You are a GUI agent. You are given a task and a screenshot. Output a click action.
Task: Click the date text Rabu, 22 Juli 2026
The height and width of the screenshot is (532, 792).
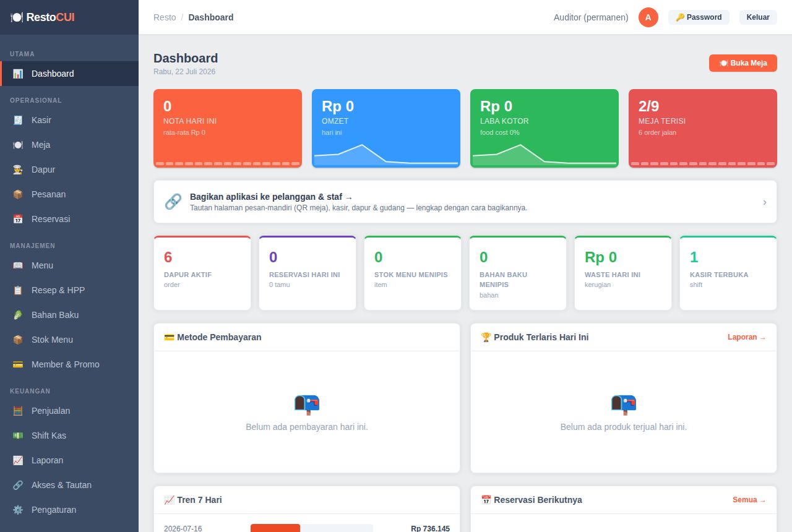pyautogui.click(x=184, y=72)
